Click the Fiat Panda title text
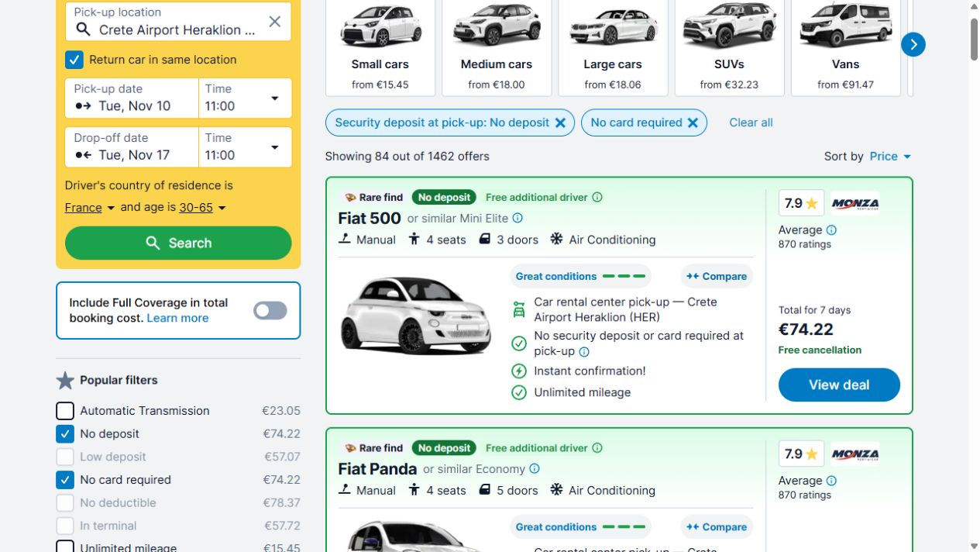Screen dimensions: 980x552 tap(378, 469)
